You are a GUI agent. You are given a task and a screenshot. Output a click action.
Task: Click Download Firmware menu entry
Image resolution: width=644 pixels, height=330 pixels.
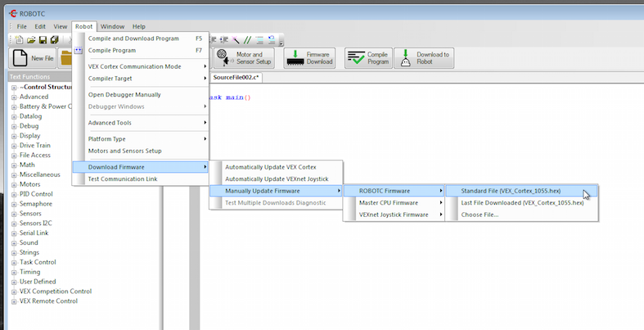coord(141,167)
